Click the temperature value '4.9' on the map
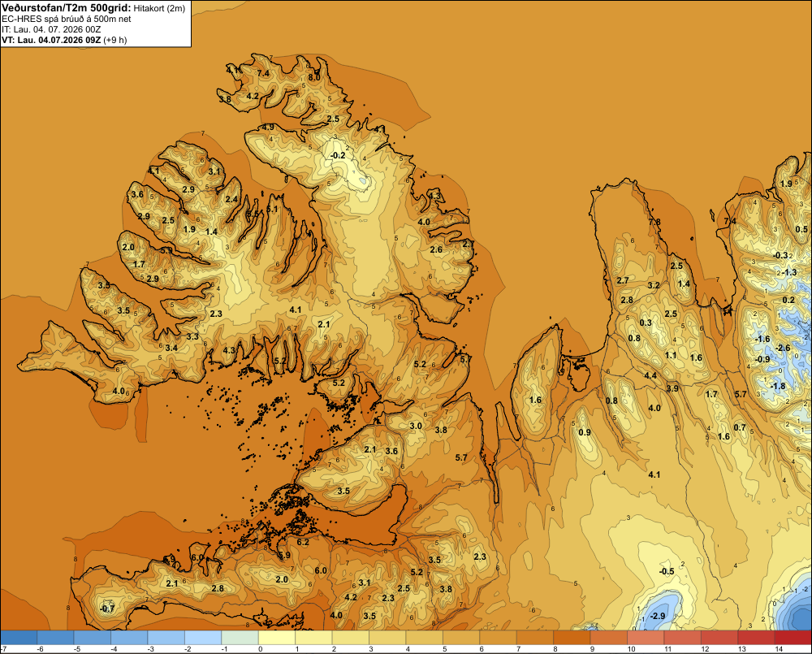This screenshot has height=654, width=812. (x=268, y=127)
